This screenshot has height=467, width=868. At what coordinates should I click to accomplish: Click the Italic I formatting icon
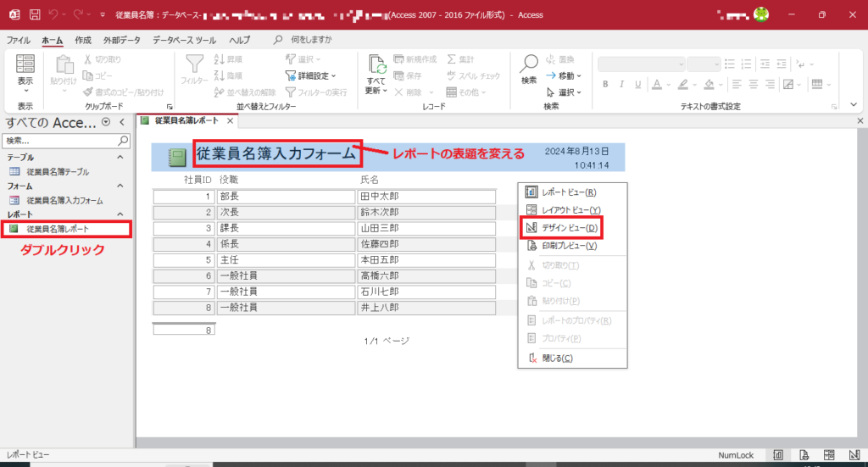coord(621,84)
